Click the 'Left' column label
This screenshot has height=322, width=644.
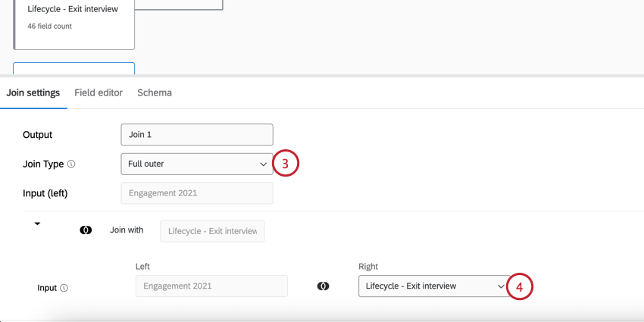[x=142, y=267]
